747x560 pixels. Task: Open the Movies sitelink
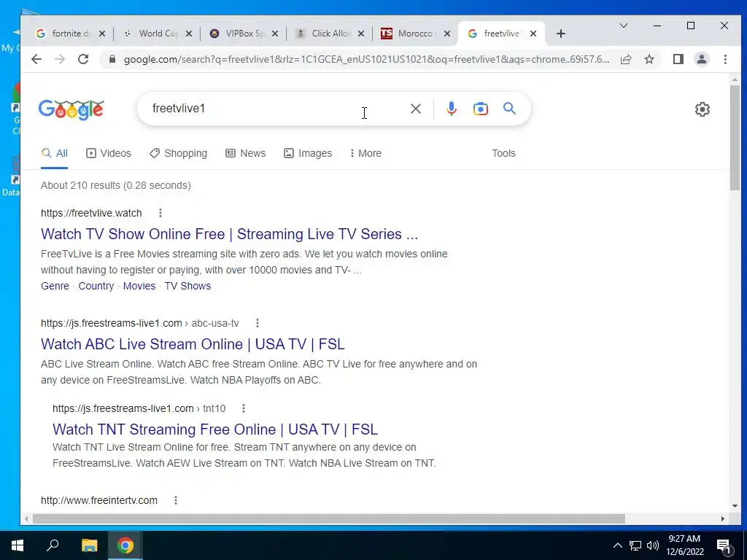(x=139, y=286)
